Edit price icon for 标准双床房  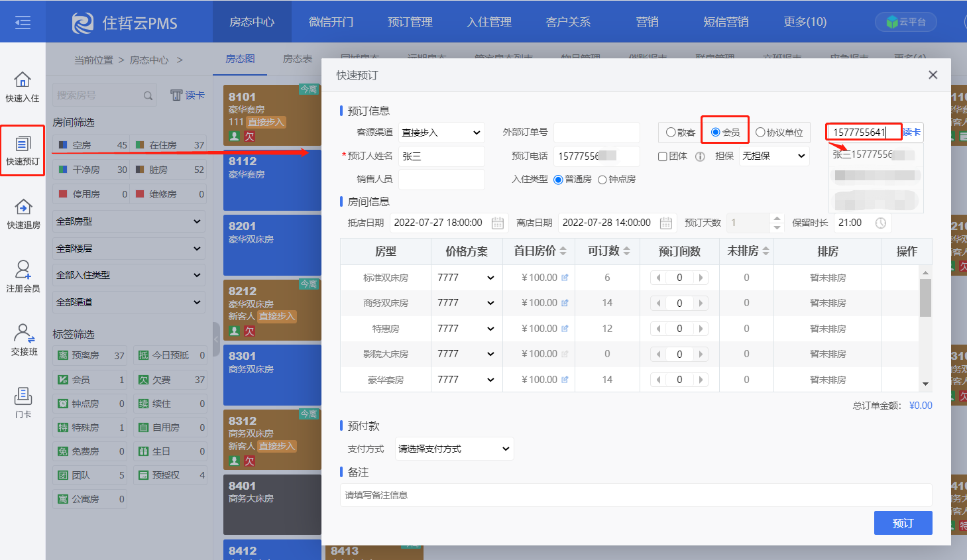tap(565, 278)
